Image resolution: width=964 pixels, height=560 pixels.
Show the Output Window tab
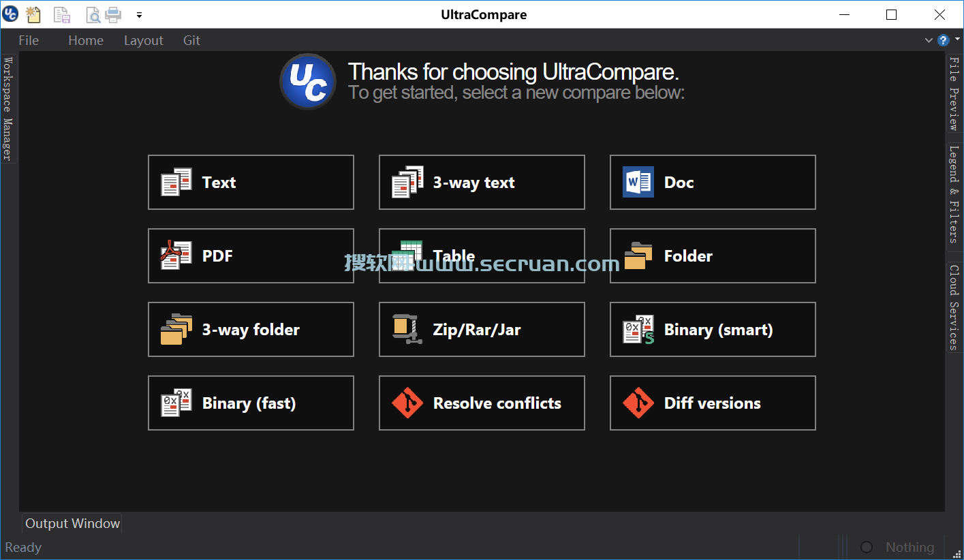point(72,523)
